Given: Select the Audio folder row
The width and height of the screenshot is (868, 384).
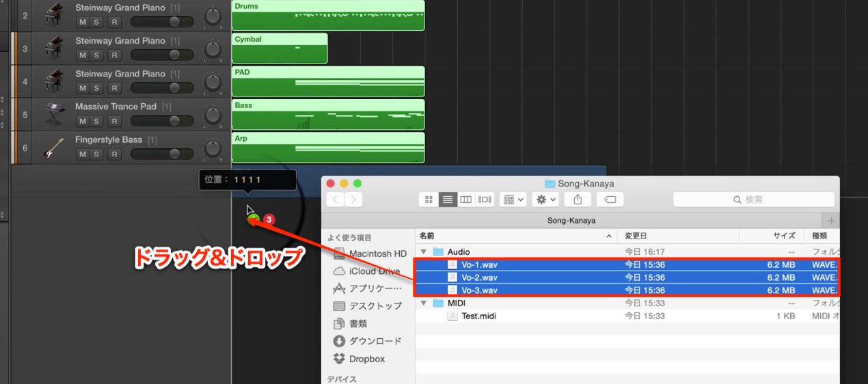Looking at the screenshot, I should click(x=627, y=252).
